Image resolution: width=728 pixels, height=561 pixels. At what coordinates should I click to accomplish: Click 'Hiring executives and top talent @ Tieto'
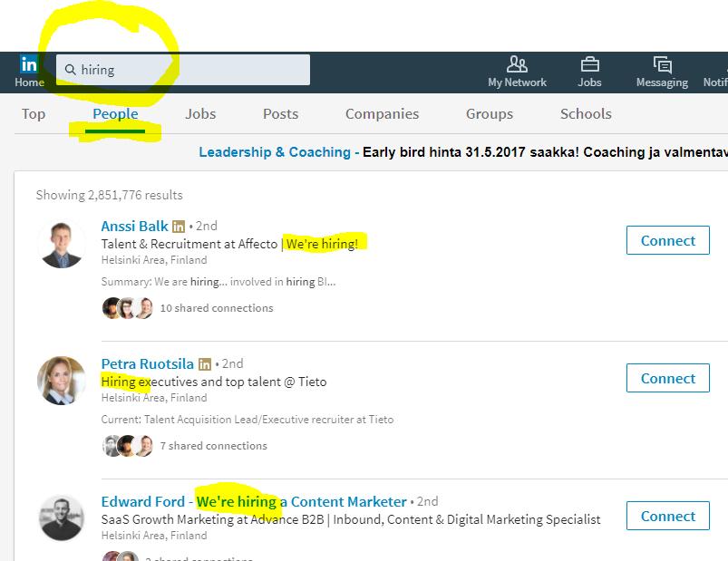click(x=214, y=382)
